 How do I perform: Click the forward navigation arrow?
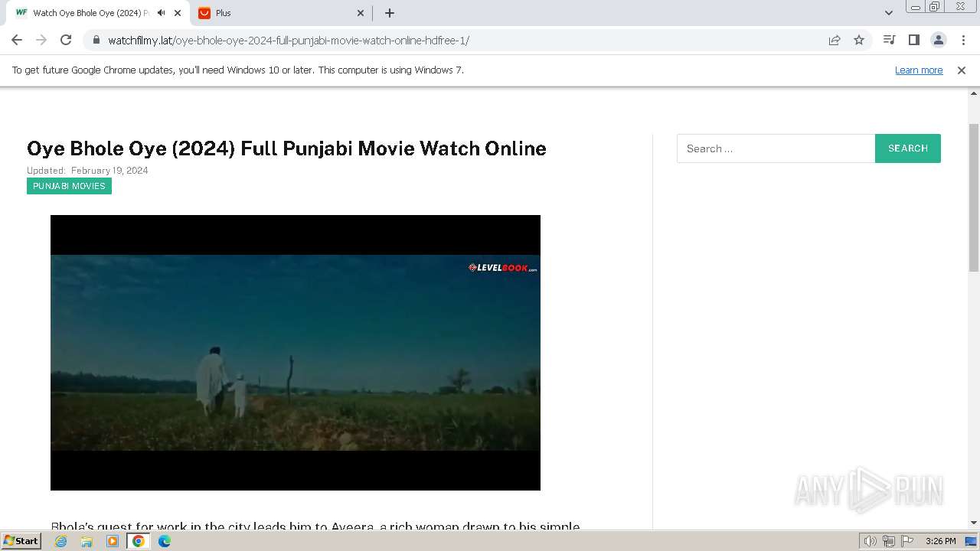pyautogui.click(x=41, y=40)
